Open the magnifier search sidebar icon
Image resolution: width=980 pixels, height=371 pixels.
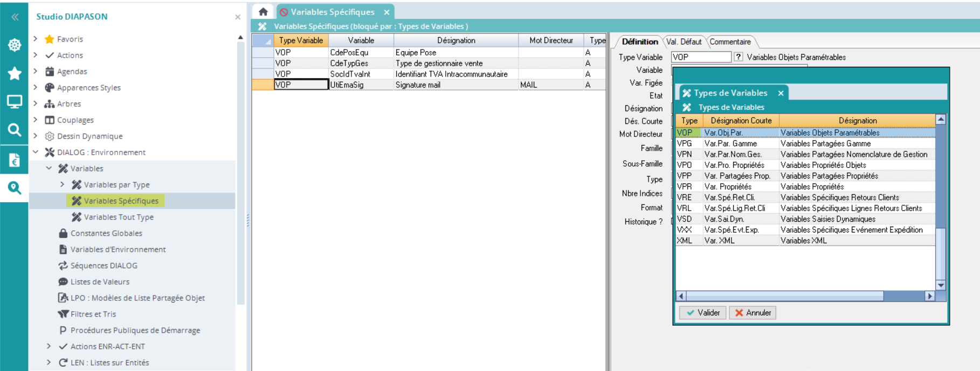coord(15,129)
